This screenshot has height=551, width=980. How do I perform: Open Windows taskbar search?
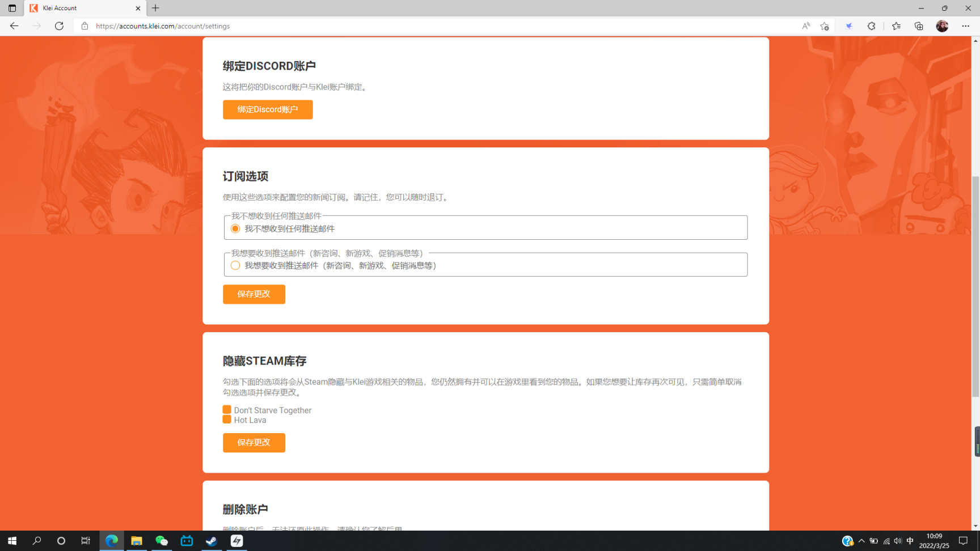point(37,541)
